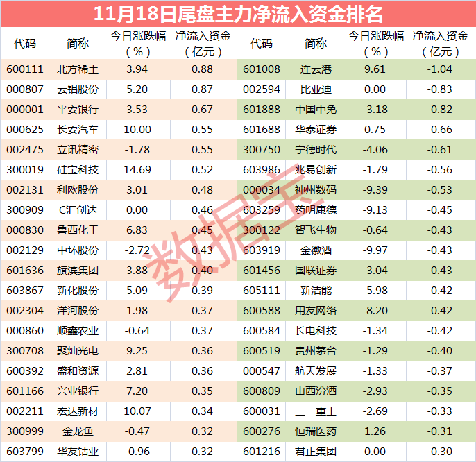Click stock code 601216
476x462 pixels.
(x=262, y=452)
